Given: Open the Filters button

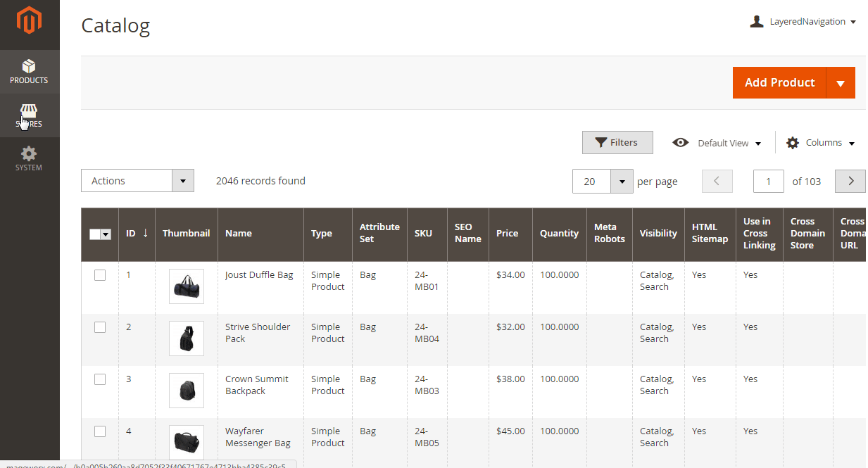Looking at the screenshot, I should point(617,143).
